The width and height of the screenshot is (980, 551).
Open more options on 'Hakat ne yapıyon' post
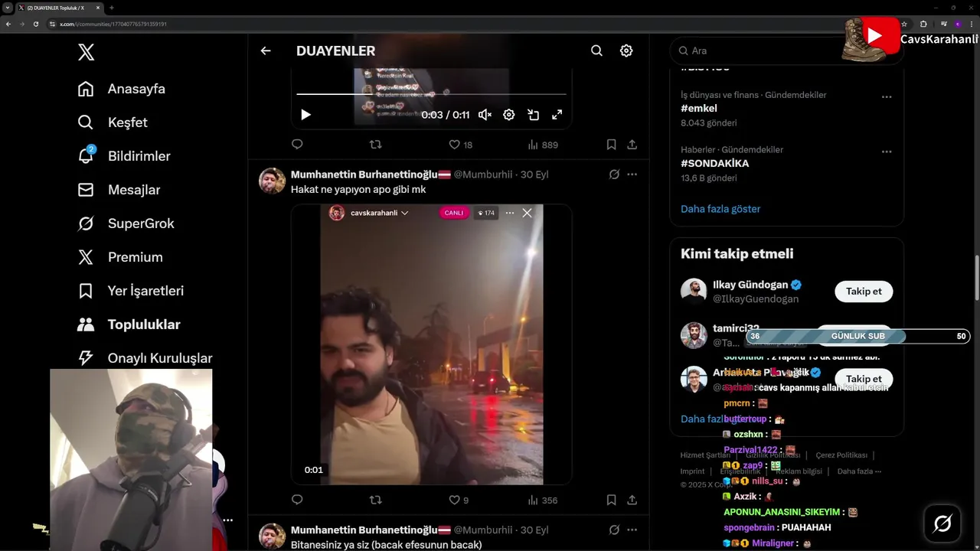632,174
